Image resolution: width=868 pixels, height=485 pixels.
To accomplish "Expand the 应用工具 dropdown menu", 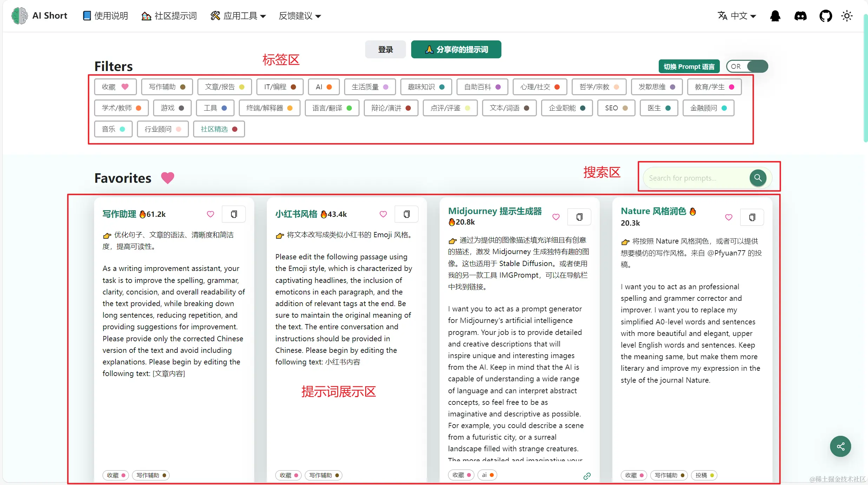I will pyautogui.click(x=238, y=16).
